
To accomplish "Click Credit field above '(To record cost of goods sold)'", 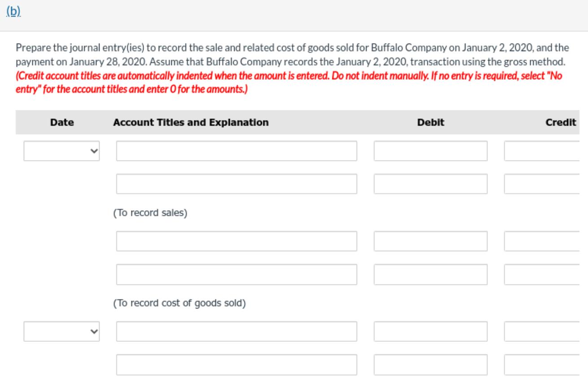I will 545,274.
